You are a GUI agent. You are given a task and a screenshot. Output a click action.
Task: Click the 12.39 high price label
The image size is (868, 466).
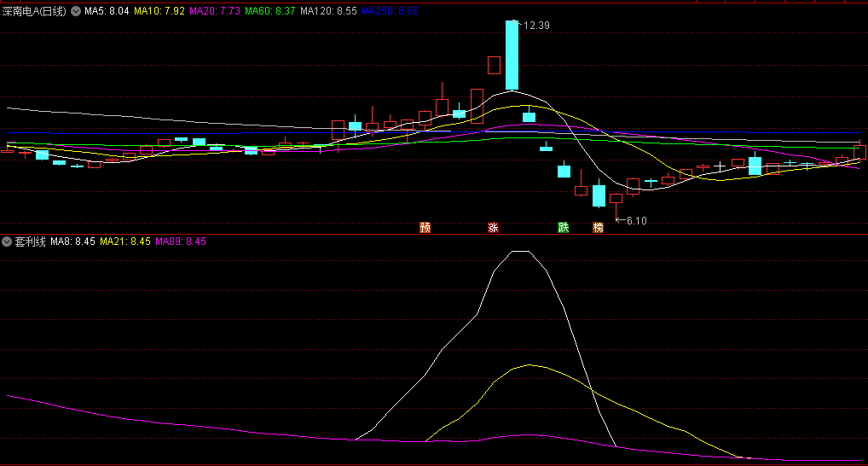(536, 26)
